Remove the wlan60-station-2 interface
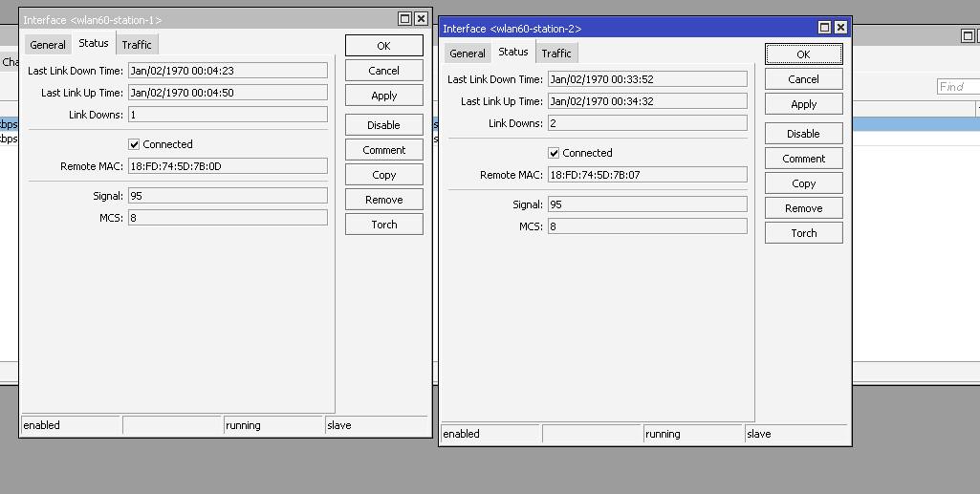The height and width of the screenshot is (494, 980). [804, 208]
